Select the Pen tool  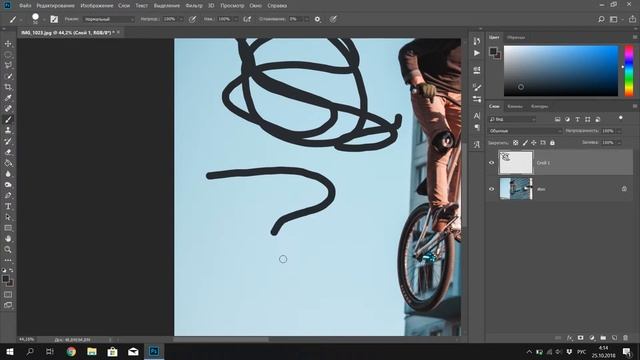(x=8, y=196)
